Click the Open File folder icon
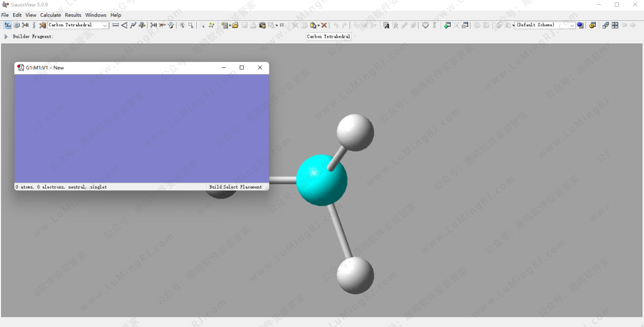 236,25
